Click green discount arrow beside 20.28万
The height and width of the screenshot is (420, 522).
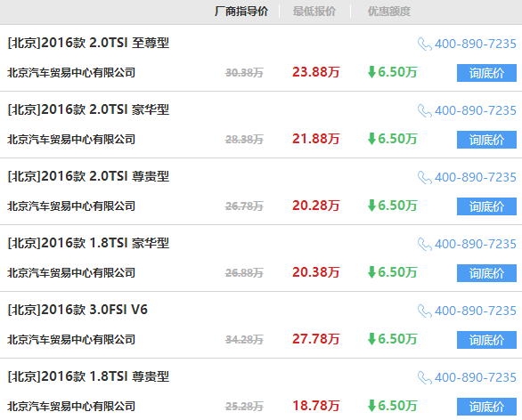(x=371, y=206)
